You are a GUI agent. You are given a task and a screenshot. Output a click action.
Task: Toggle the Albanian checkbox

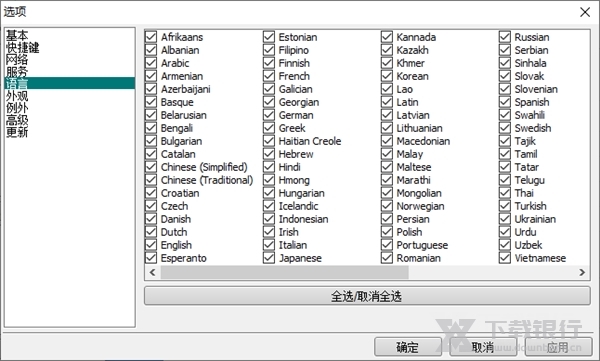[151, 50]
